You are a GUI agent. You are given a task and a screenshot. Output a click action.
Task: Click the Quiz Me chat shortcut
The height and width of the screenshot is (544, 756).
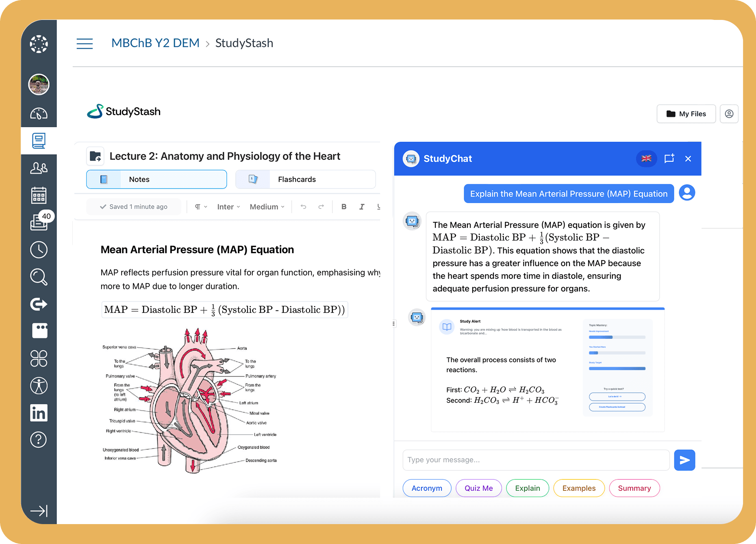click(478, 488)
